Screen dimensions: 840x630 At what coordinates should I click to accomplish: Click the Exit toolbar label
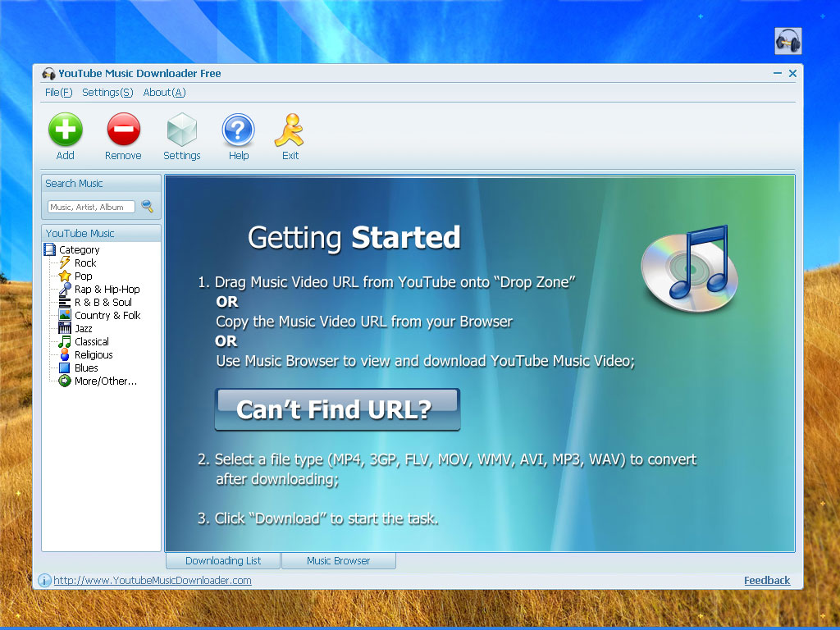coord(290,155)
